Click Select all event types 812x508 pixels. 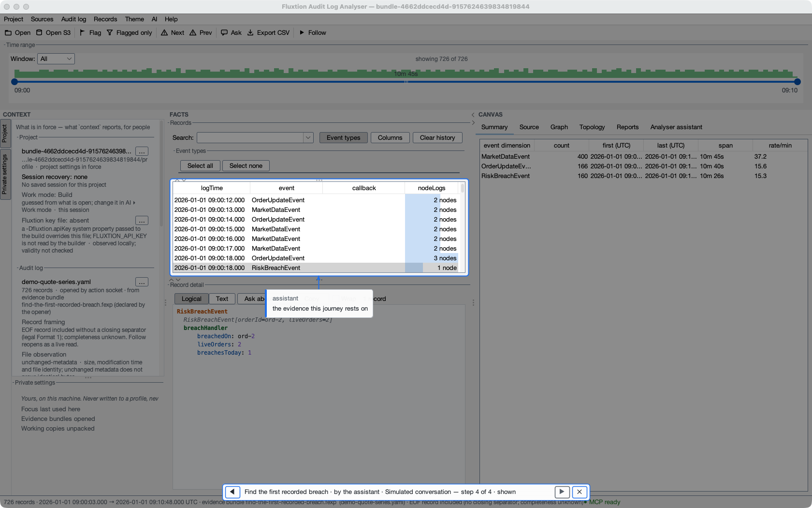coord(200,165)
